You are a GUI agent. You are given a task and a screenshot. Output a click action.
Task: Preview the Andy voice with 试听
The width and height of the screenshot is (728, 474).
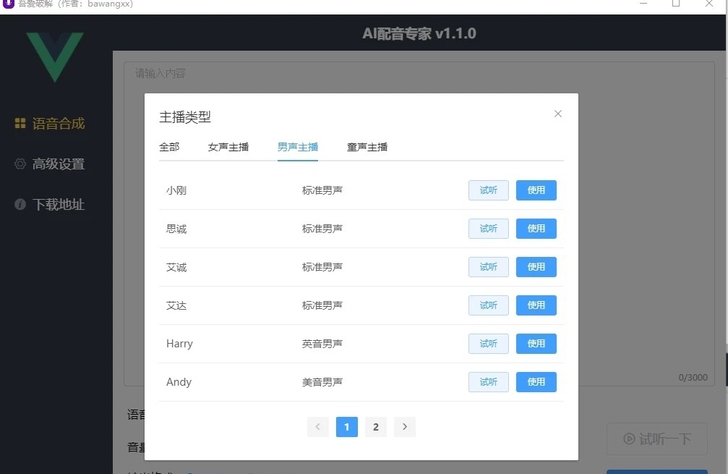488,382
